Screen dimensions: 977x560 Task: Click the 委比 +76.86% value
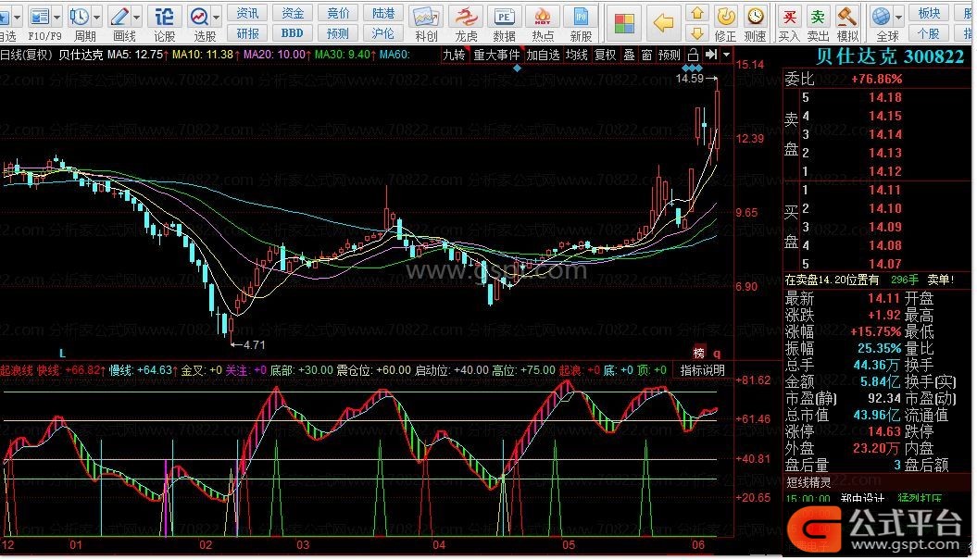click(876, 79)
